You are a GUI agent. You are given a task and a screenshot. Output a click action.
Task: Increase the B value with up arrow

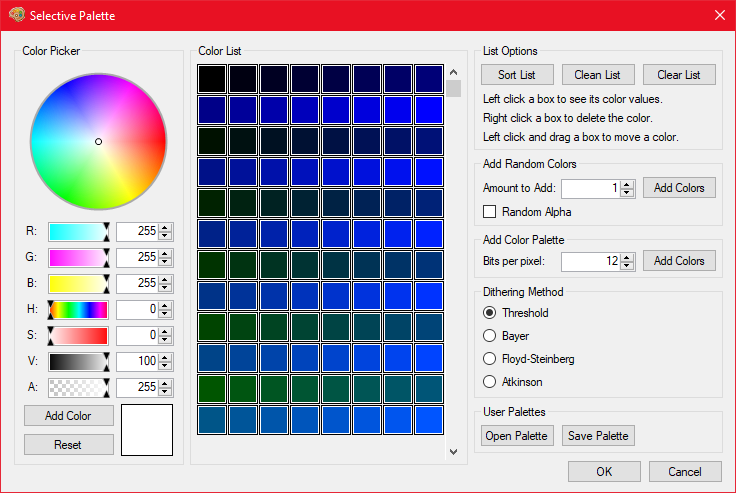165,280
